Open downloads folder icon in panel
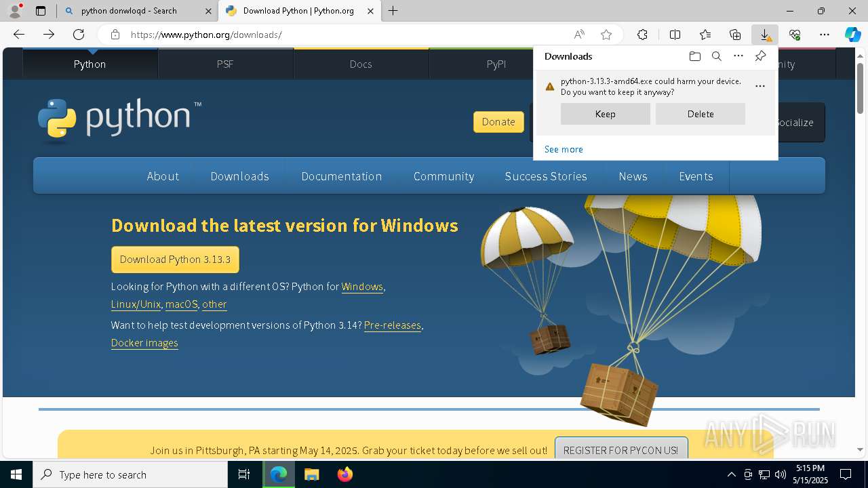The width and height of the screenshot is (868, 488). (x=694, y=56)
